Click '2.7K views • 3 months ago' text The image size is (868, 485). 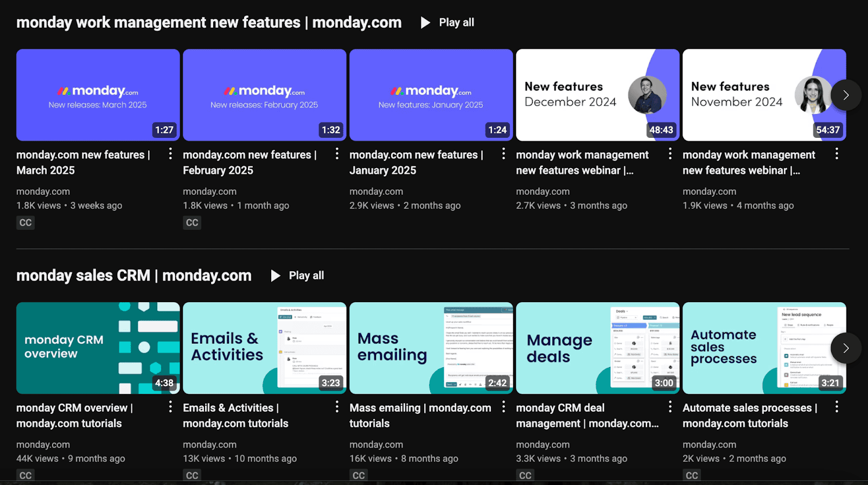(572, 206)
